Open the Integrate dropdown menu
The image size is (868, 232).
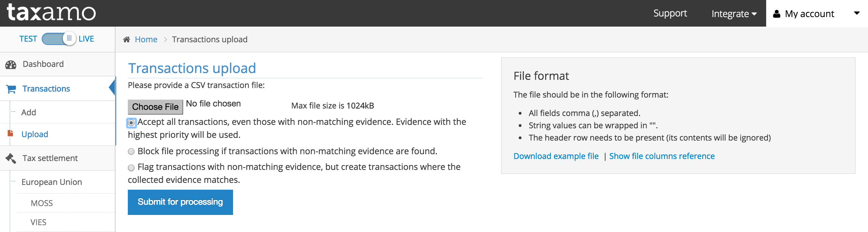(734, 14)
